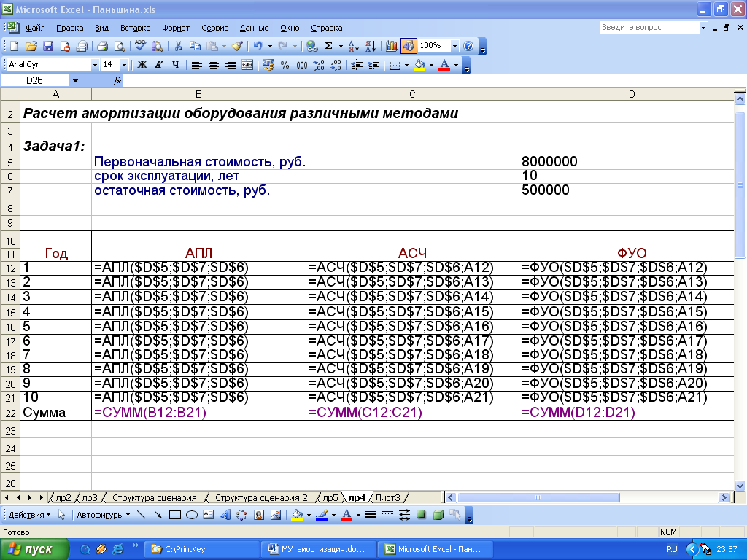747x560 pixels.
Task: Expand the Name Box dropdown next to D26
Action: click(x=75, y=81)
